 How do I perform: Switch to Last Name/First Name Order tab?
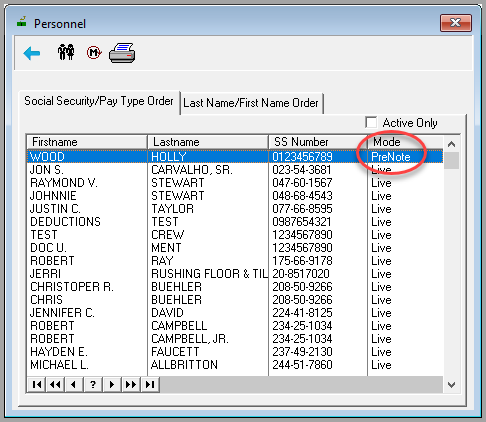click(x=251, y=103)
